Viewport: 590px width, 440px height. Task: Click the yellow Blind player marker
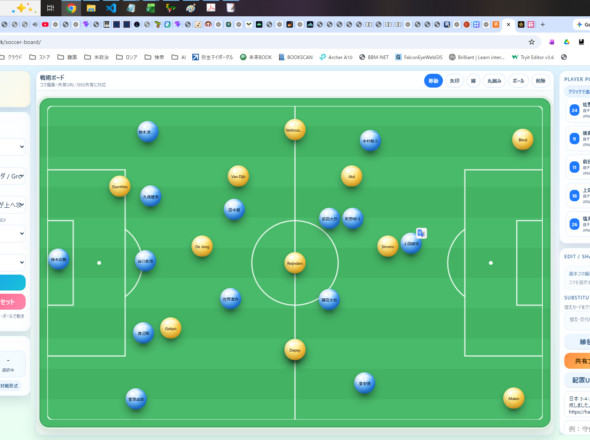click(x=523, y=140)
